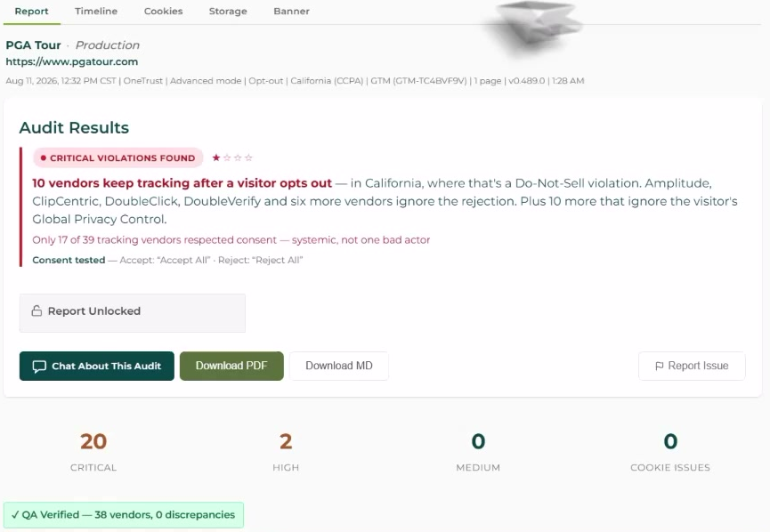Click the QA Verified 38 vendors badge

[x=123, y=515]
